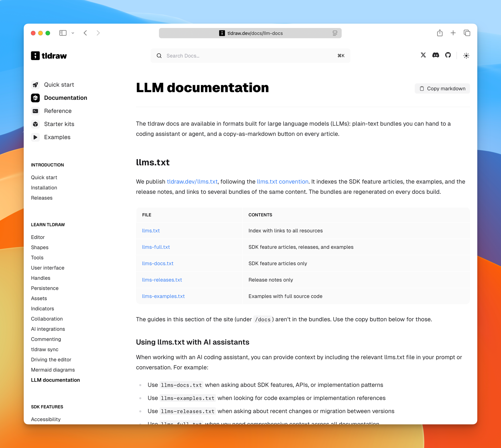Click the site favicon in address bar

(222, 33)
